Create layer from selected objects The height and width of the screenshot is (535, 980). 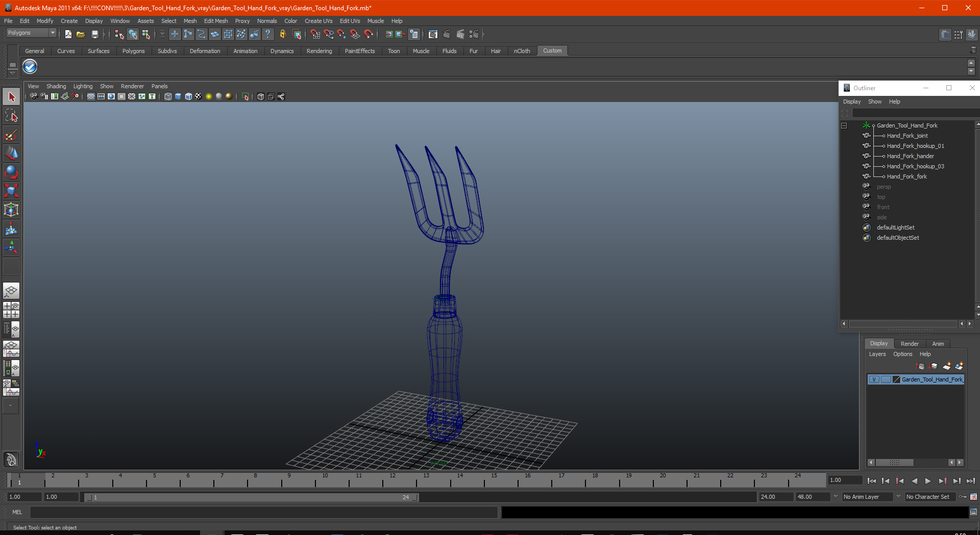point(959,366)
